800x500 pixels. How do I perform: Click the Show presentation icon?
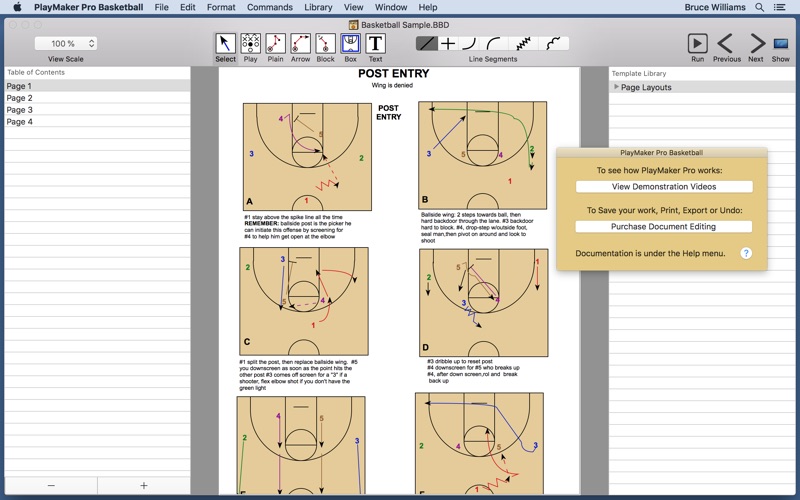pos(781,44)
